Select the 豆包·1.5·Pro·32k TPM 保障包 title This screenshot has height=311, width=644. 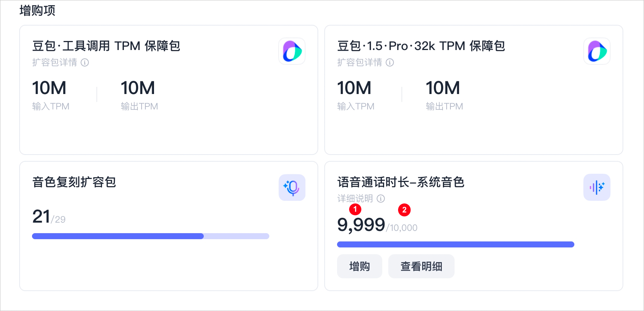click(421, 46)
